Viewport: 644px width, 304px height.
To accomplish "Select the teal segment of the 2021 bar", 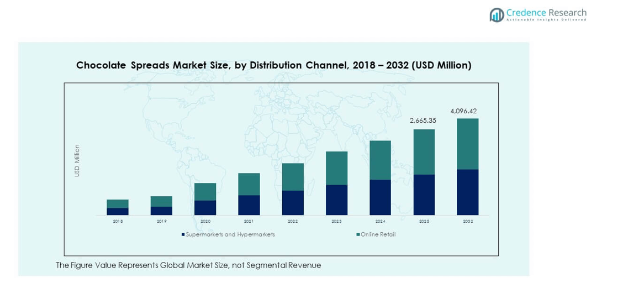I will click(249, 184).
